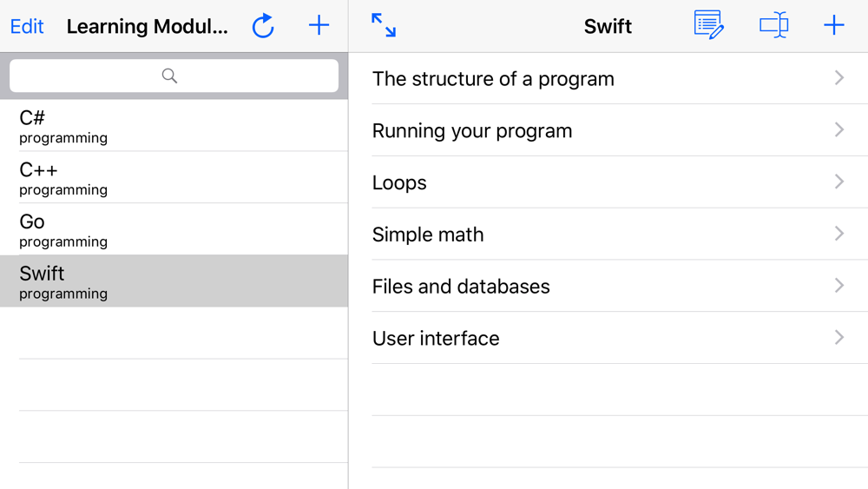This screenshot has height=489, width=868.
Task: Select the C++ programming module
Action: click(174, 177)
